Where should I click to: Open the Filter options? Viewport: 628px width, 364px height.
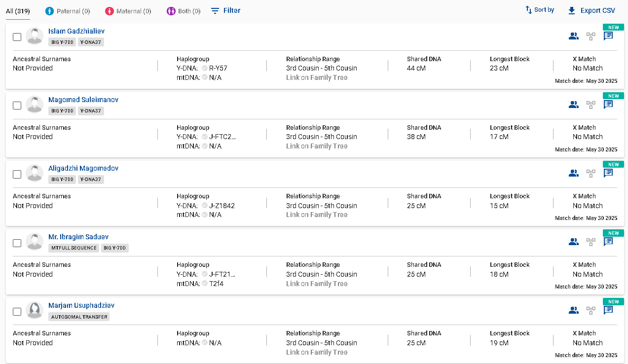click(226, 10)
